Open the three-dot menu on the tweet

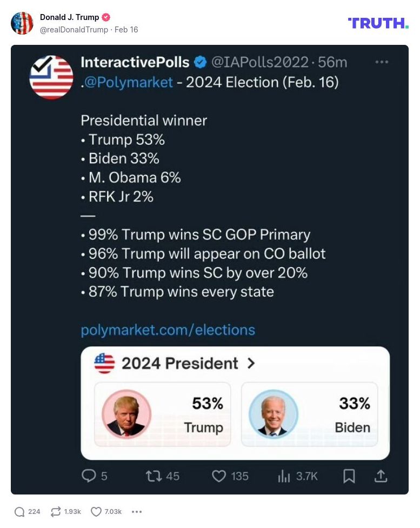tap(382, 62)
